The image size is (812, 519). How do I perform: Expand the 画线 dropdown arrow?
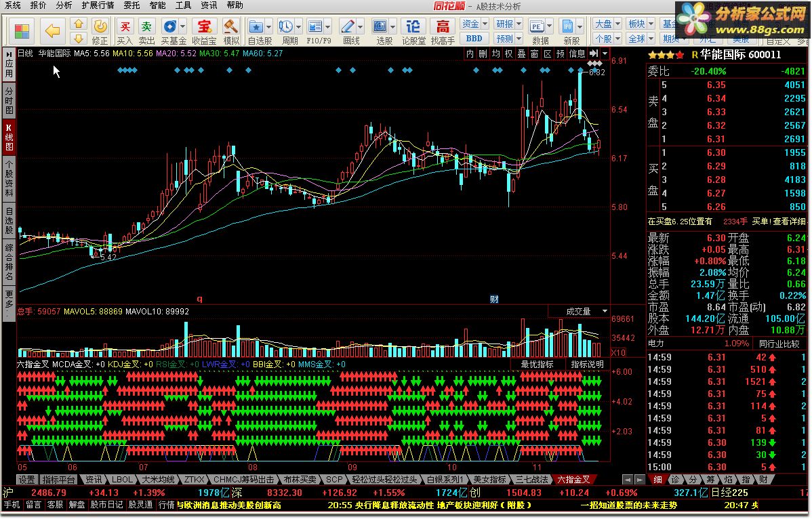tap(361, 26)
